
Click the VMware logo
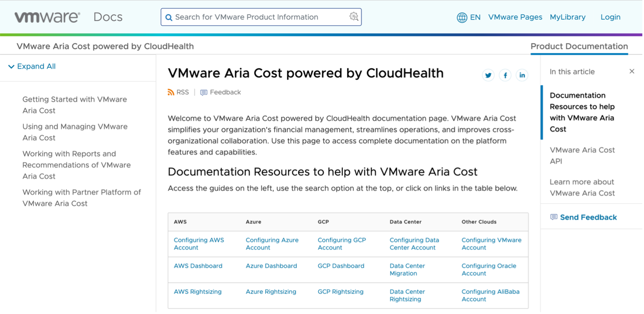[x=46, y=16]
